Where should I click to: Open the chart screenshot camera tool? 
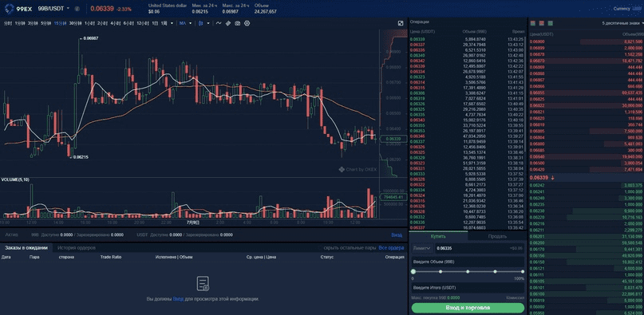coord(237,23)
